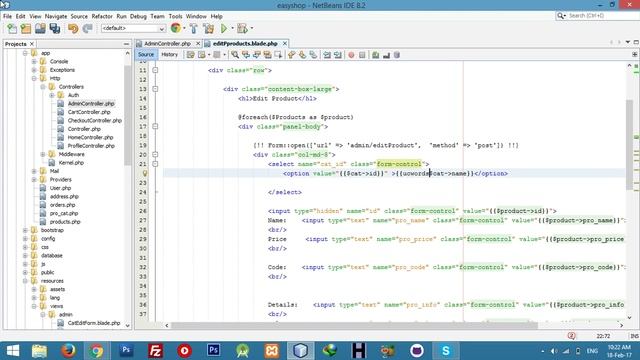
Task: Click the Find Next Occurrence icon
Action: (257, 55)
